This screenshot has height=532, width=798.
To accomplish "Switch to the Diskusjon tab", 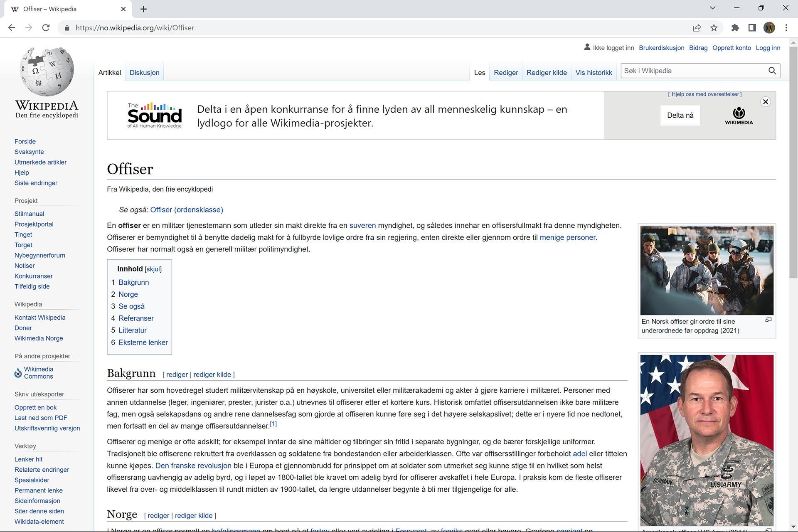I will click(x=145, y=73).
